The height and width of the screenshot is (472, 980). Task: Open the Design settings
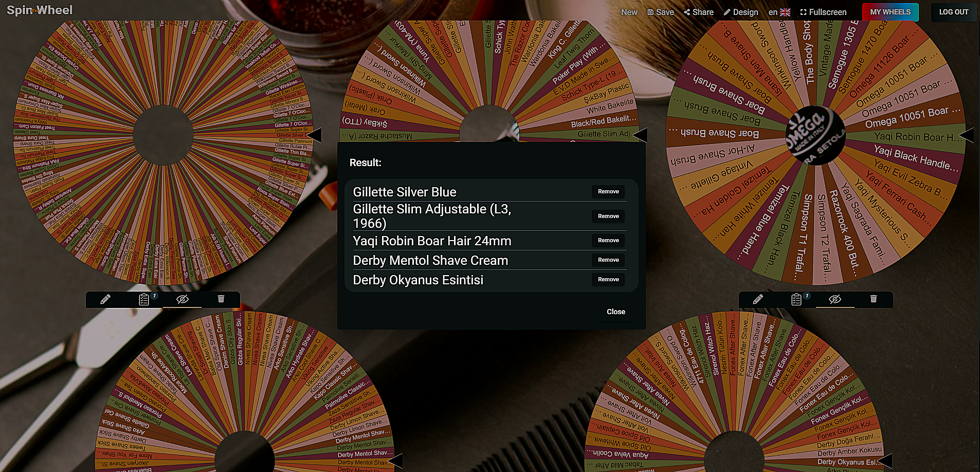(x=740, y=12)
